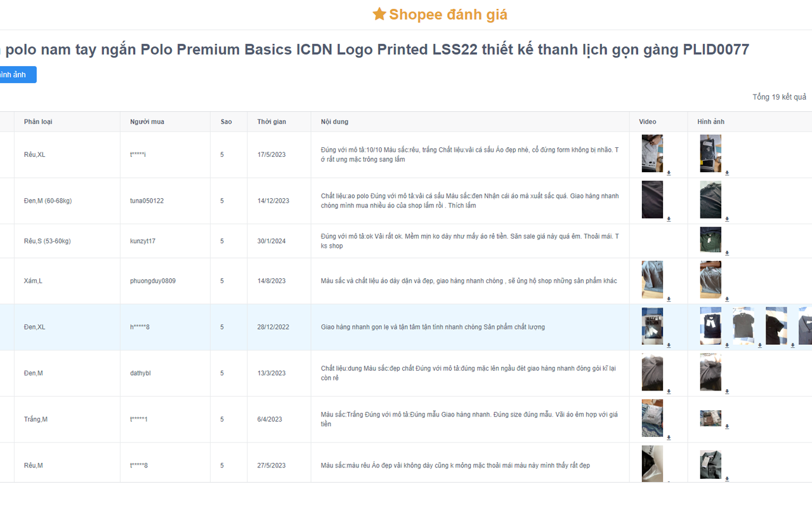Download third image of the 28/12/2022 review

pyautogui.click(x=793, y=345)
